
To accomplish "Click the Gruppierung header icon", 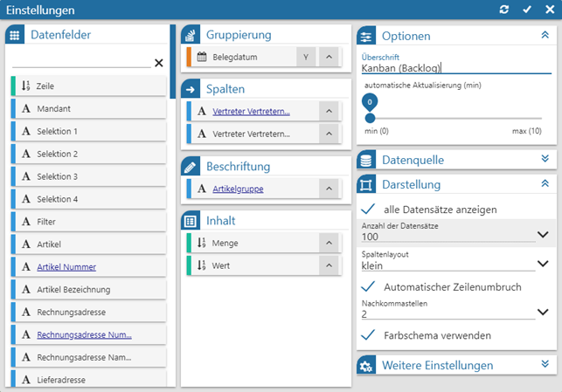I will 191,35.
